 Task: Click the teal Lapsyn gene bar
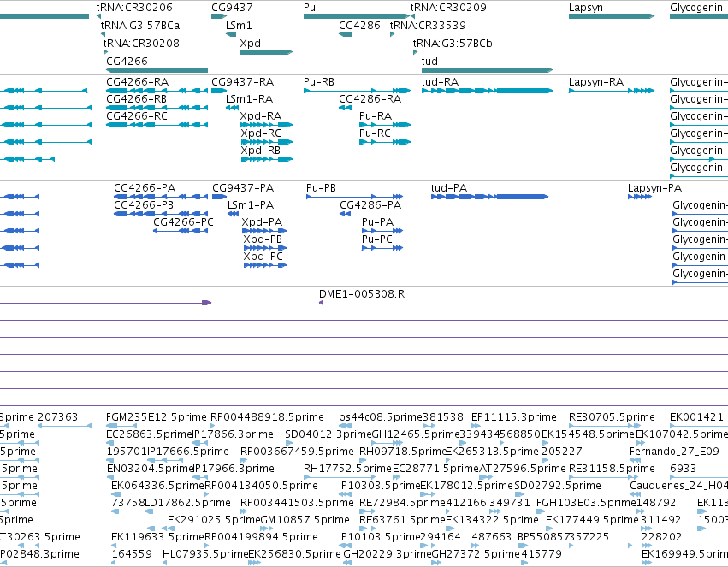pyautogui.click(x=612, y=16)
